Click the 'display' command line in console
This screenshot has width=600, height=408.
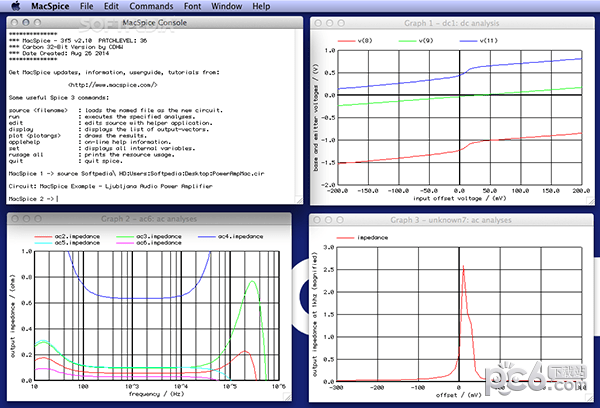pyautogui.click(x=109, y=129)
